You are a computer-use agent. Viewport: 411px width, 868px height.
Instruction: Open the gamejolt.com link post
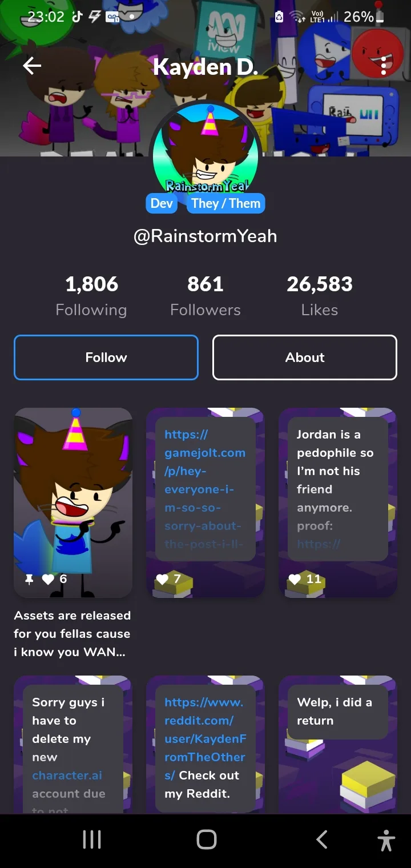tap(205, 503)
